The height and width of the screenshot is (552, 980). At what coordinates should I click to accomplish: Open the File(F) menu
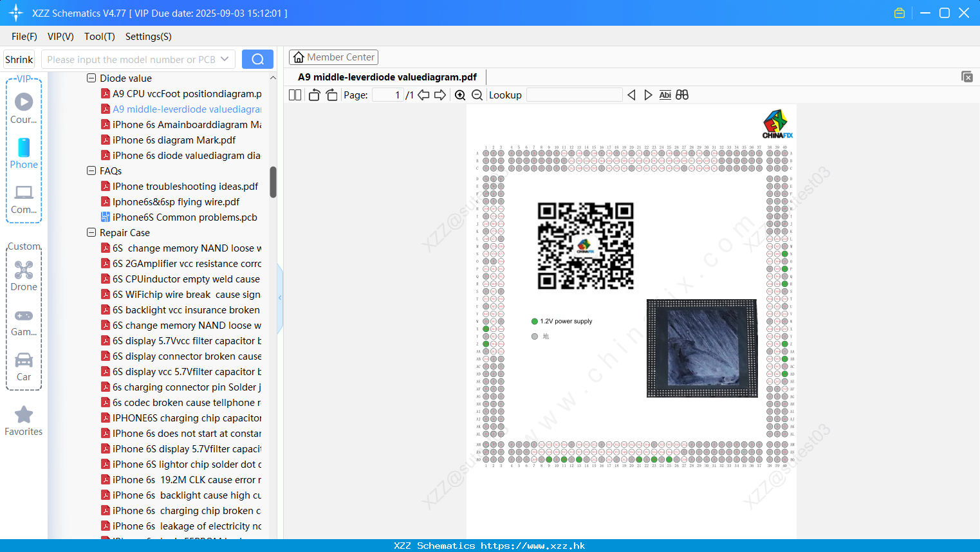[x=24, y=37]
